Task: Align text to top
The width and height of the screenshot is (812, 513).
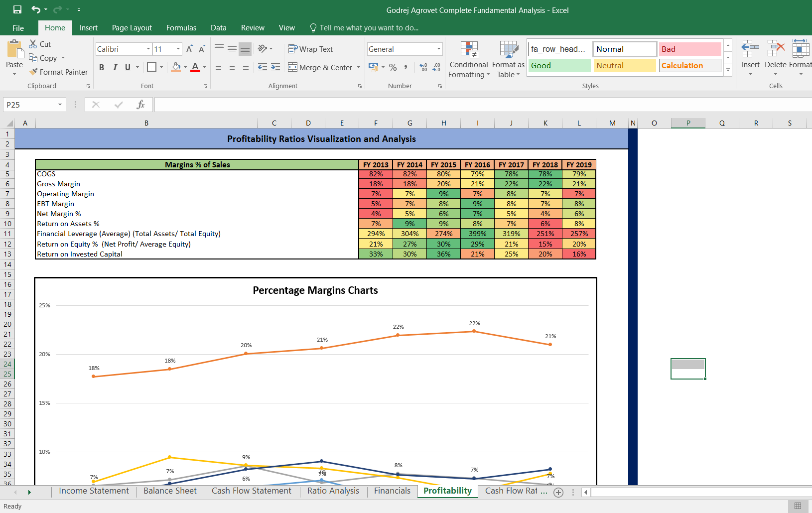Action: pos(219,49)
